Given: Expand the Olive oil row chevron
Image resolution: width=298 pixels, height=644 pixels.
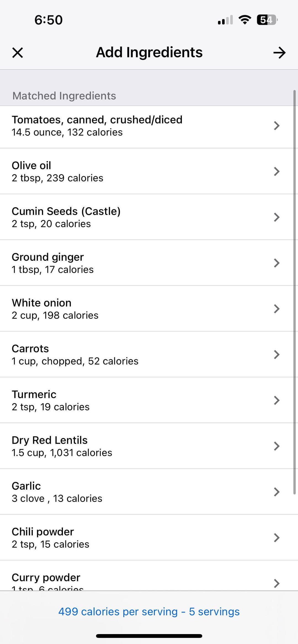Looking at the screenshot, I should (x=276, y=171).
